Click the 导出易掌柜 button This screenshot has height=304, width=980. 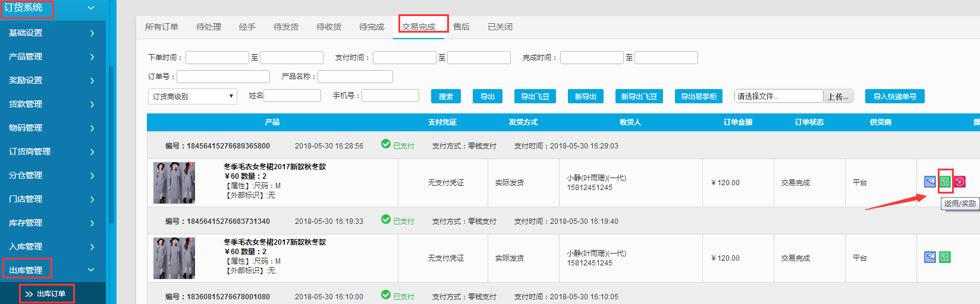699,96
